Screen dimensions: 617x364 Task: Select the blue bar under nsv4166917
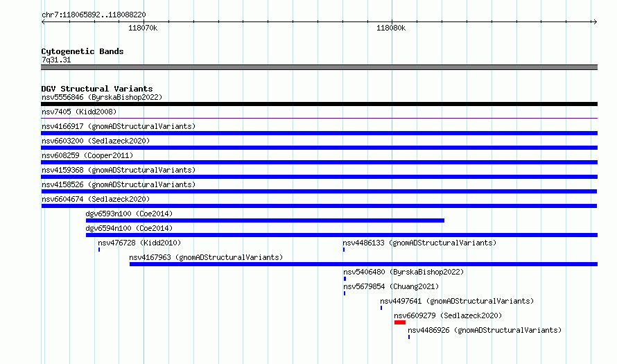coord(319,133)
